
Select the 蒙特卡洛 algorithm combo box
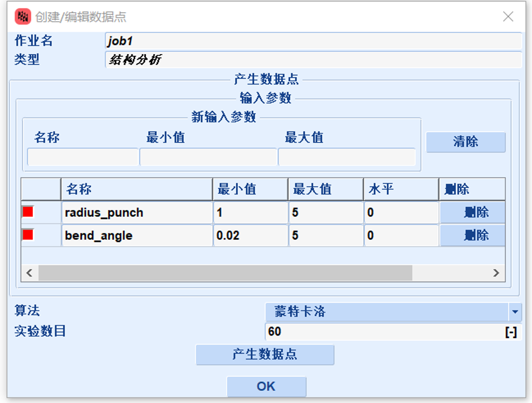click(x=387, y=312)
